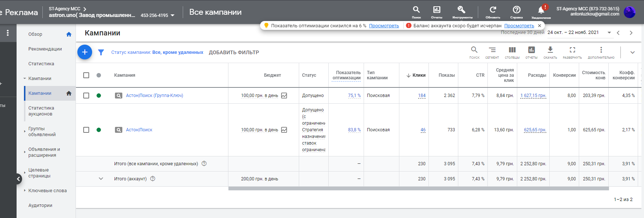Image resolution: width=644 pixels, height=218 pixels.
Task: Expand Ключевые слова in the sidebar
Action: [x=48, y=191]
